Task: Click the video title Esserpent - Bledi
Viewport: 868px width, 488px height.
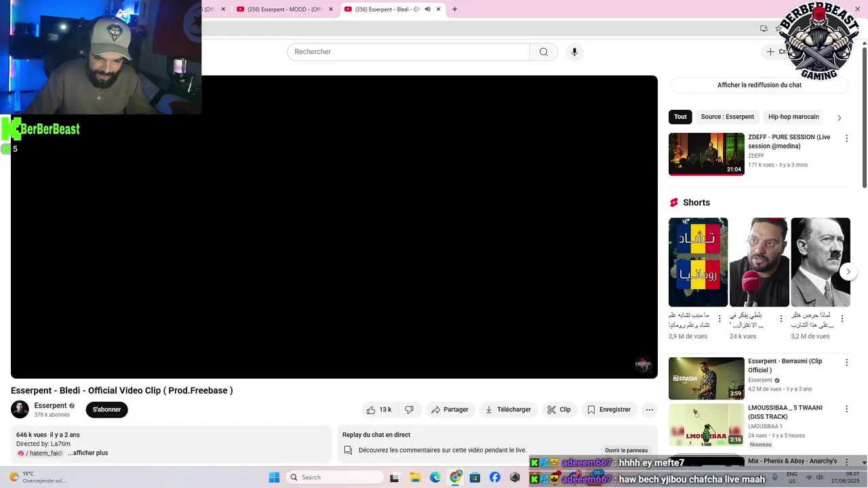Action: coord(121,390)
